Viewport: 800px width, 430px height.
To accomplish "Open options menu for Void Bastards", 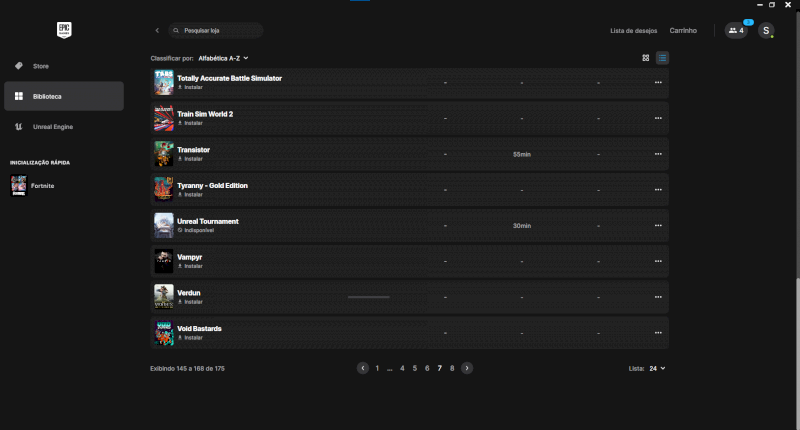I will point(658,333).
